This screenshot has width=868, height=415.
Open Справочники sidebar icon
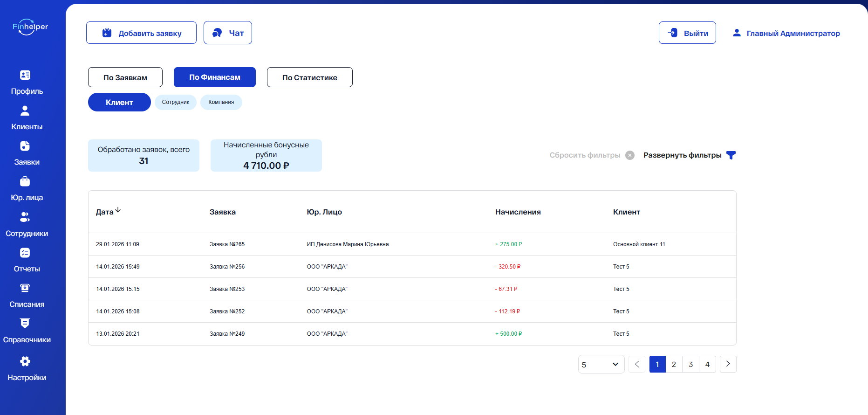(x=25, y=323)
